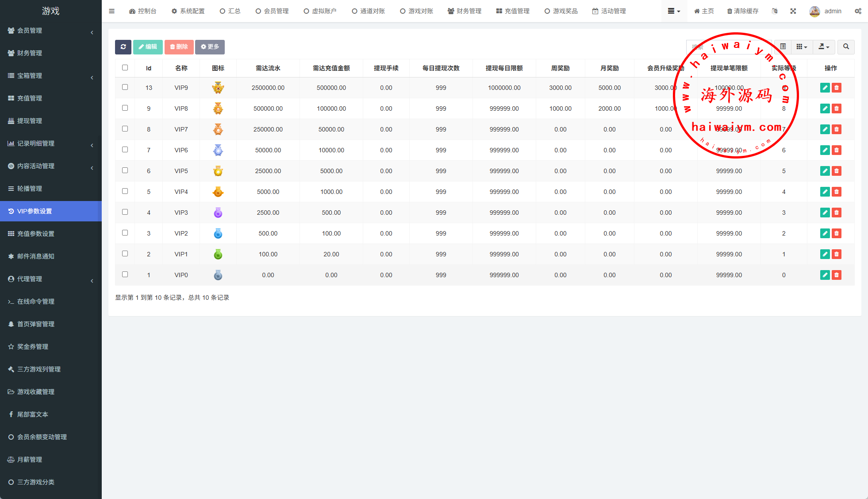Toggle the sidebar hamburger menu icon
Screen dimensions: 868x499
111,11
